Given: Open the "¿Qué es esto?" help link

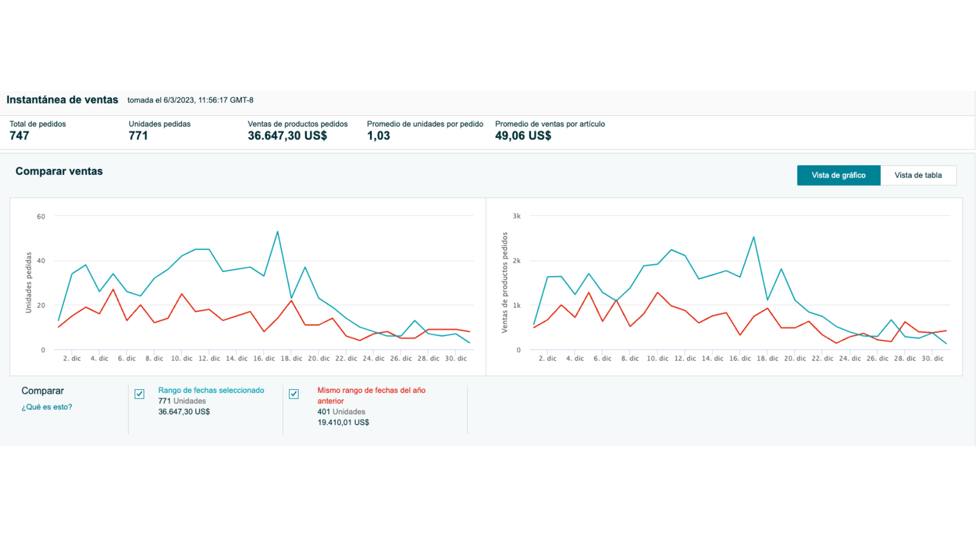Looking at the screenshot, I should point(47,407).
